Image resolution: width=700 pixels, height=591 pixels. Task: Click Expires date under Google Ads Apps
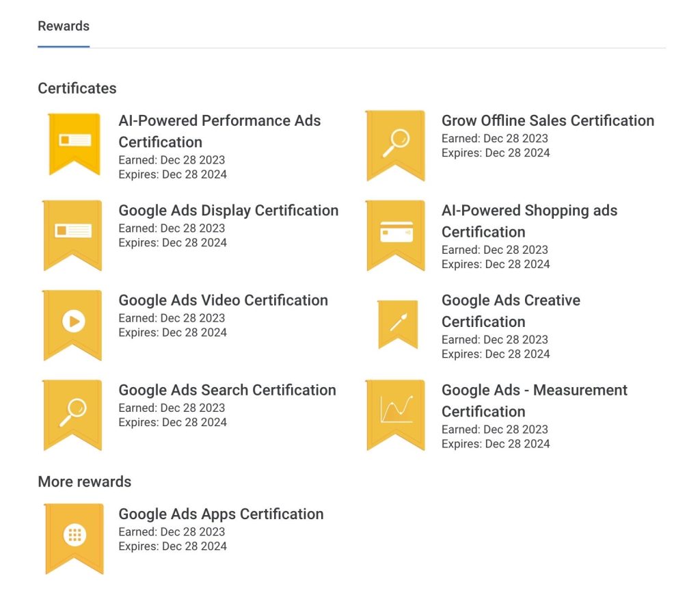click(172, 546)
